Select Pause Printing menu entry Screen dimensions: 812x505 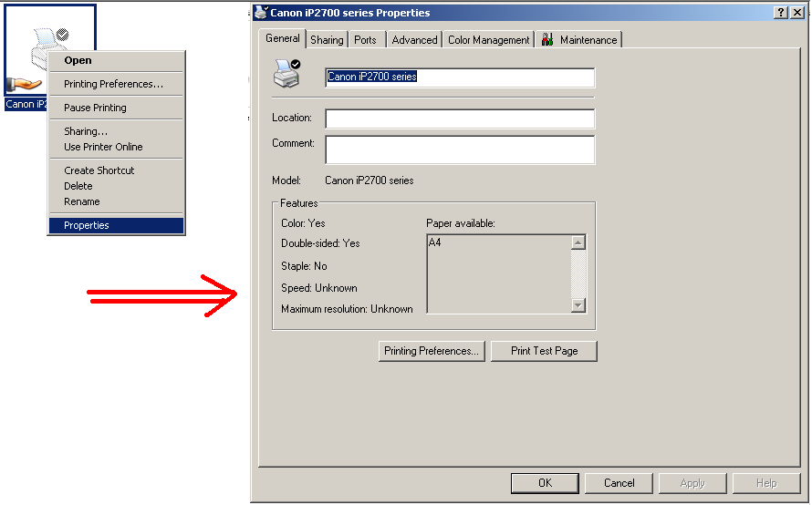pos(117,108)
